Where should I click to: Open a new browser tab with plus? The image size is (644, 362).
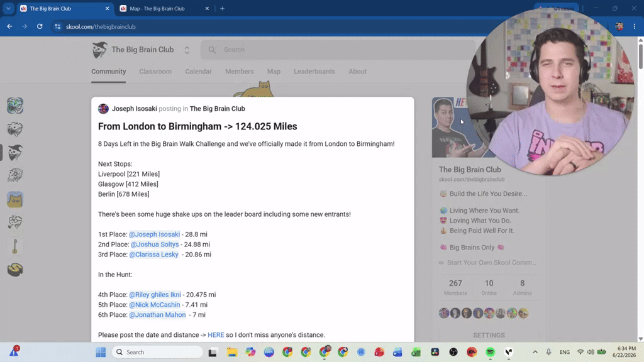[222, 8]
